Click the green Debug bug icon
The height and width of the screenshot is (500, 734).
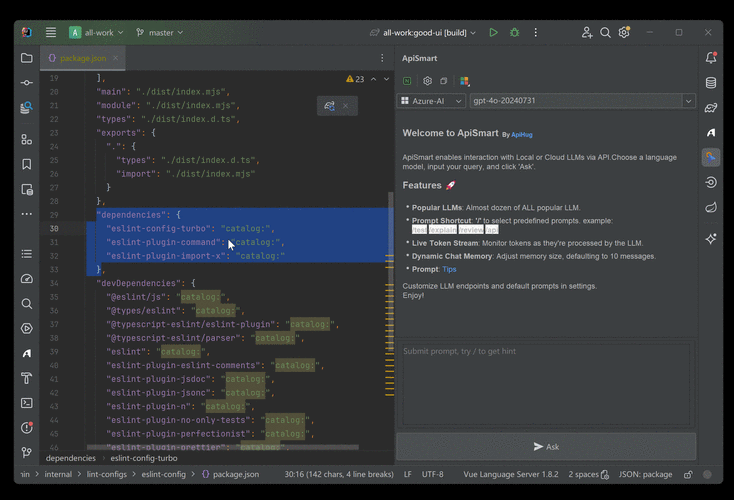[515, 32]
